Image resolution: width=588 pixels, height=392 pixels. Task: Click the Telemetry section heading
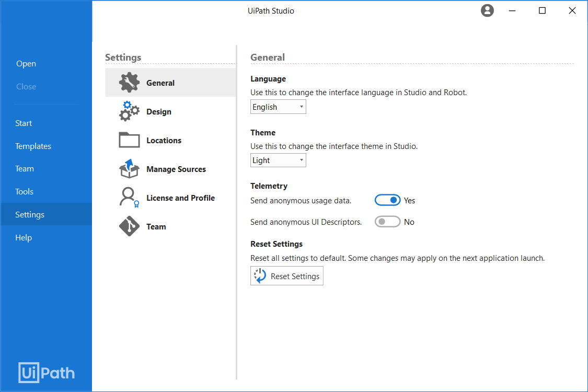(269, 186)
